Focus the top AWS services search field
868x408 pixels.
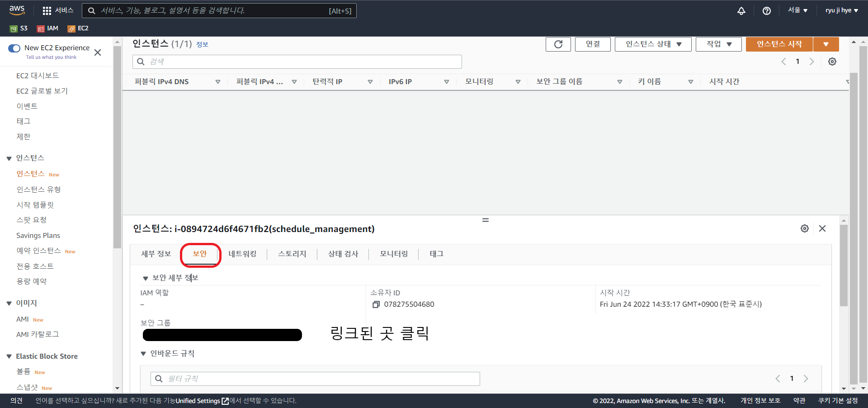[x=219, y=11]
